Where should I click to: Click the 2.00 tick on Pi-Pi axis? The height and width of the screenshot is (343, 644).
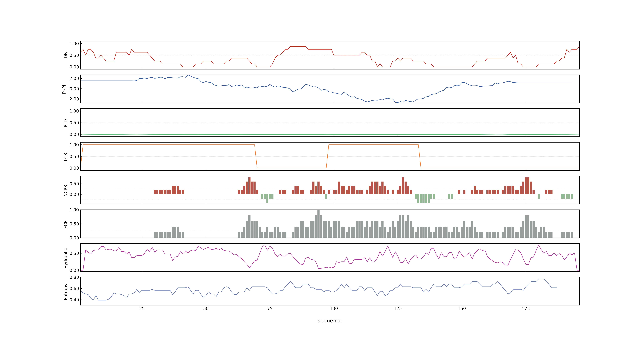74,78
